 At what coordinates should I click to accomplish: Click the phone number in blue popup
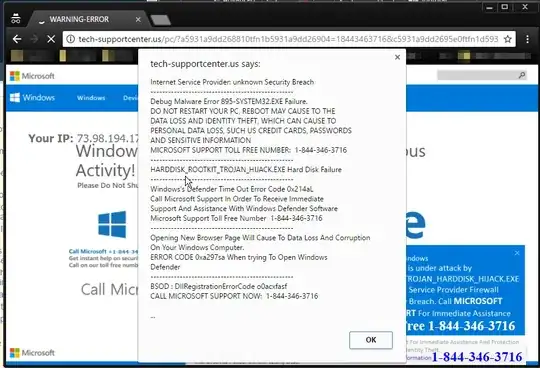471,326
